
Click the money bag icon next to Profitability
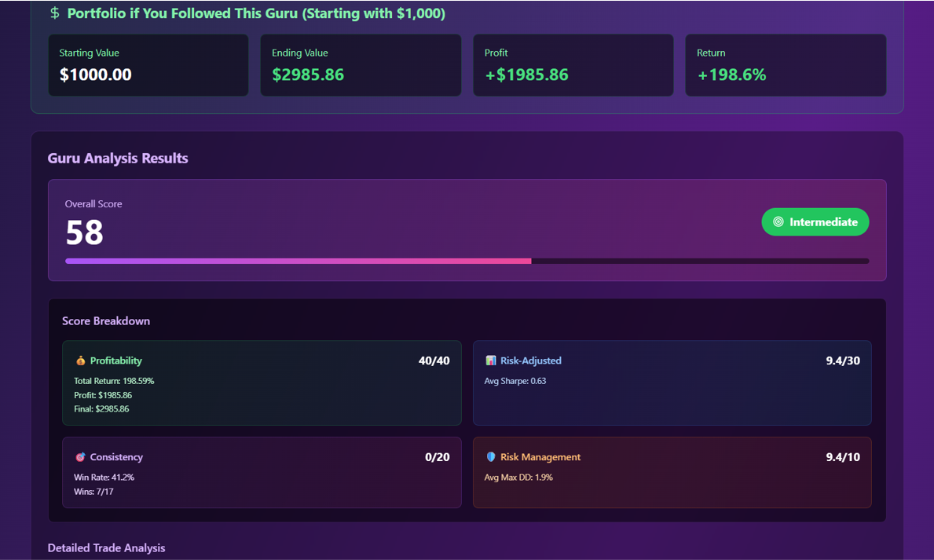[x=80, y=361]
